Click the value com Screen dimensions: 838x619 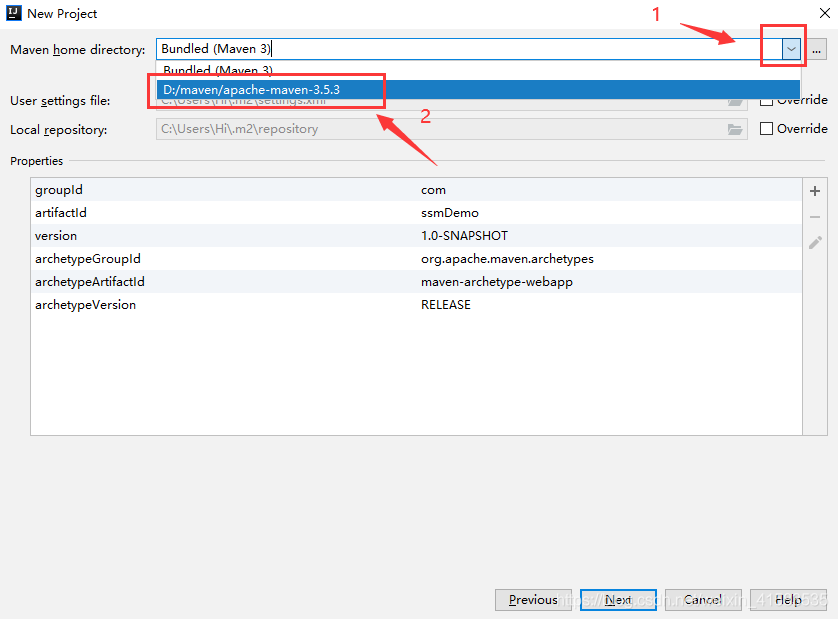click(433, 190)
